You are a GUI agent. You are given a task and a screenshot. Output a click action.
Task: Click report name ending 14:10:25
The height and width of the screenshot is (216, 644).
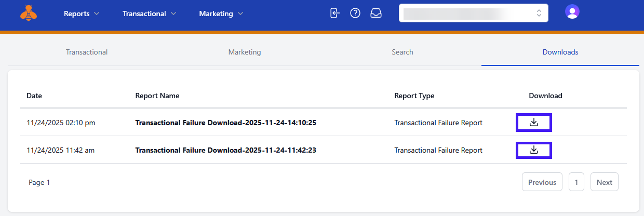pos(226,123)
